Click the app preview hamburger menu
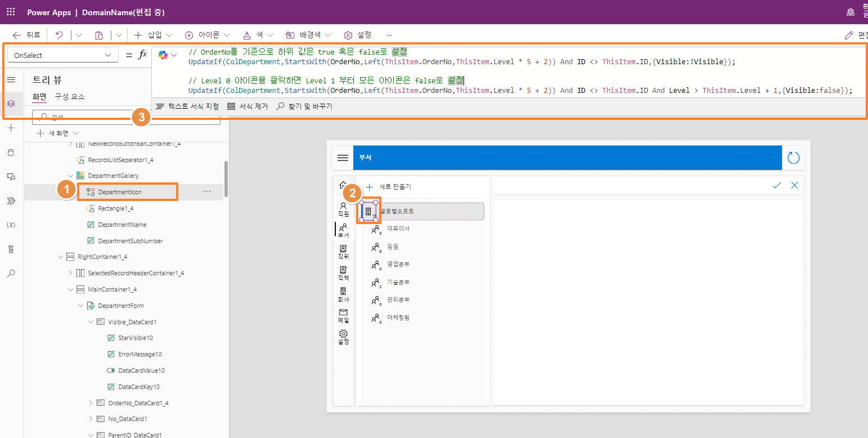This screenshot has height=438, width=868. click(x=343, y=158)
